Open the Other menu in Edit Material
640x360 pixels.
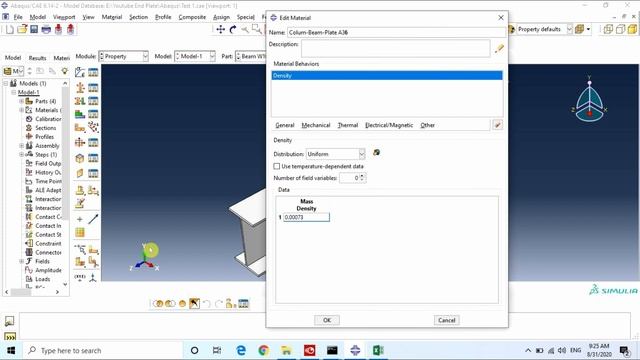427,125
